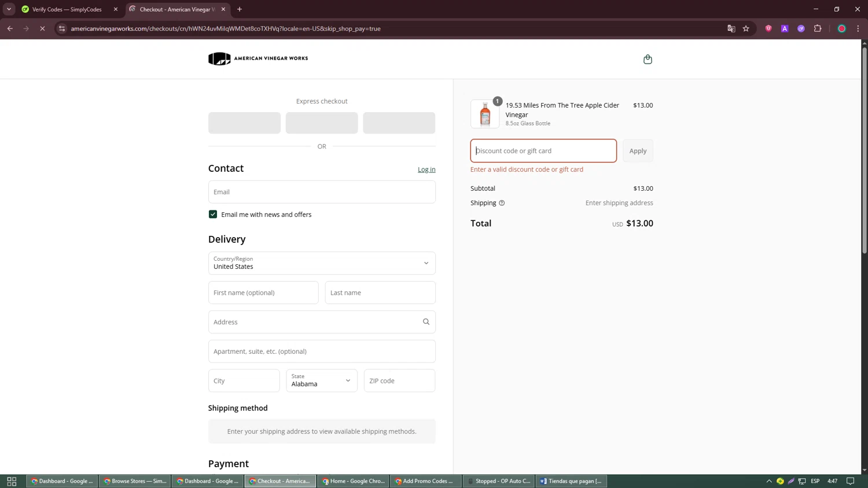This screenshot has width=868, height=488.
Task: Click the Apply discount button
Action: point(638,151)
